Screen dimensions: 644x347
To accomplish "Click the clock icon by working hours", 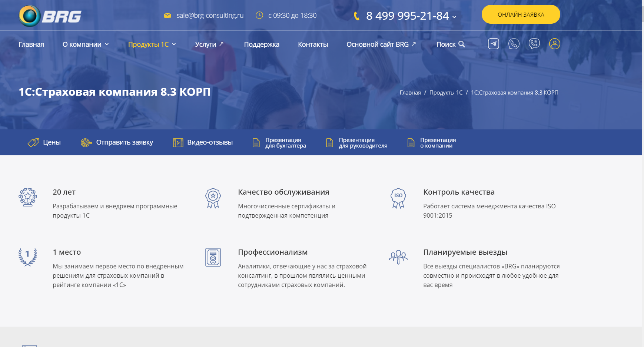I will coord(259,15).
